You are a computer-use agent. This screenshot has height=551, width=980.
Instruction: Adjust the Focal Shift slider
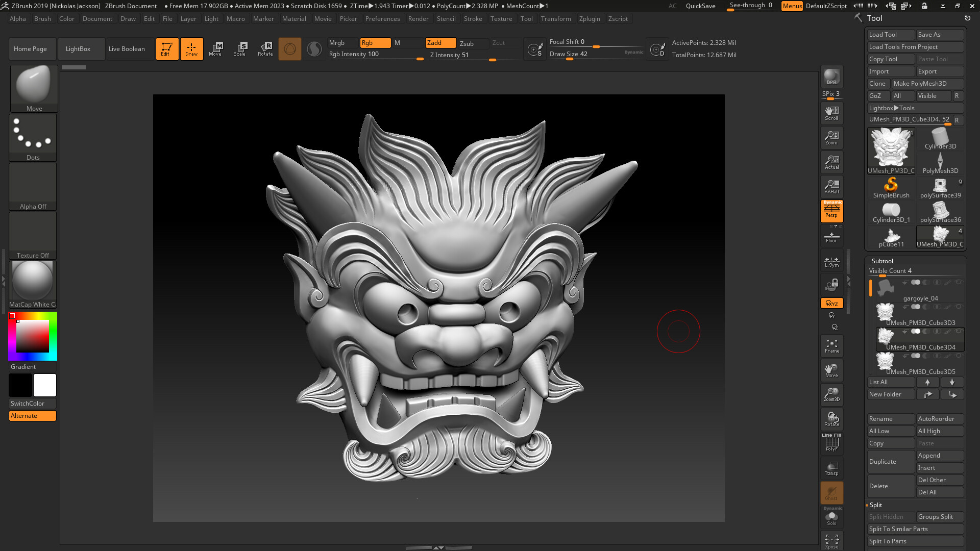pyautogui.click(x=596, y=42)
